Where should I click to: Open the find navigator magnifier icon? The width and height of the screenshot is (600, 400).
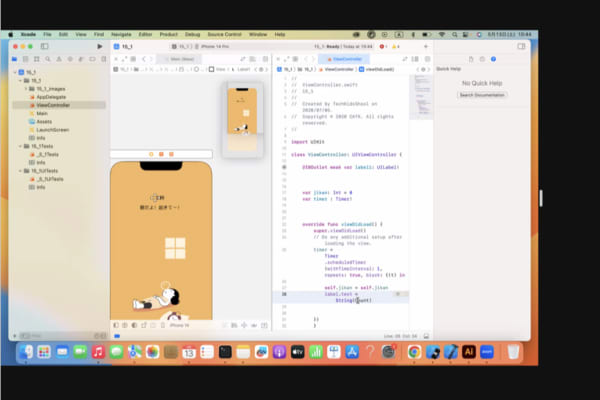pyautogui.click(x=48, y=59)
